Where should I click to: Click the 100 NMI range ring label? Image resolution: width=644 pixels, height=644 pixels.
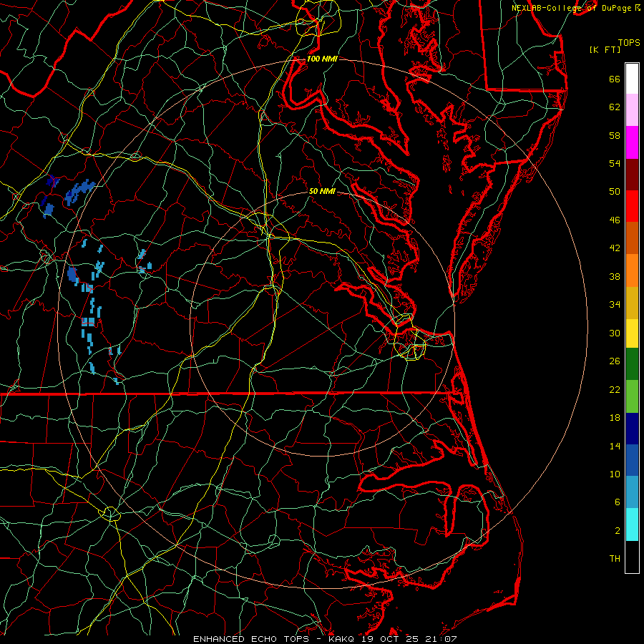[322, 59]
